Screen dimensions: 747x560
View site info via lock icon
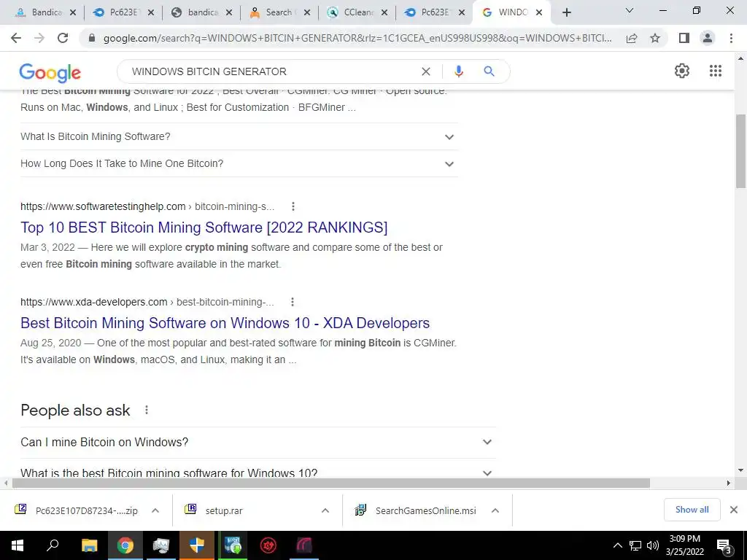click(x=92, y=38)
